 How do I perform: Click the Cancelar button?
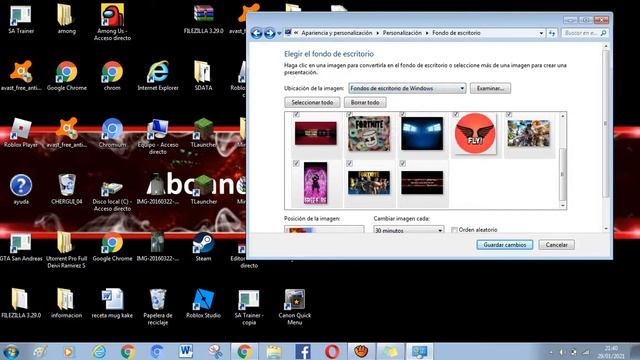tap(556, 244)
